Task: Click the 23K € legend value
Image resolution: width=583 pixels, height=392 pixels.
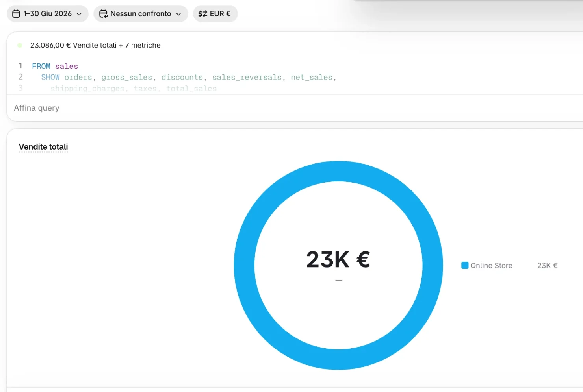Action: click(x=548, y=266)
